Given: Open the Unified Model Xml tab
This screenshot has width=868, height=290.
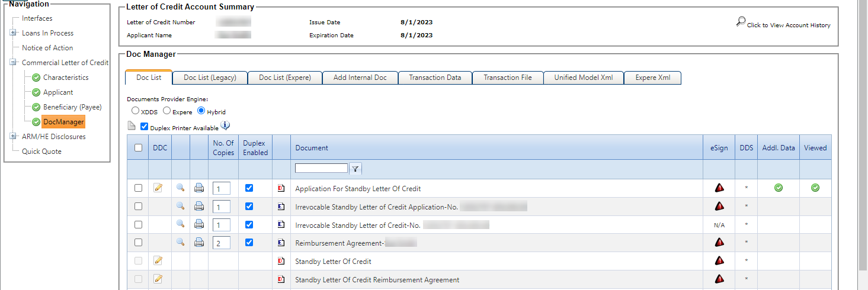Looking at the screenshot, I should (x=584, y=78).
